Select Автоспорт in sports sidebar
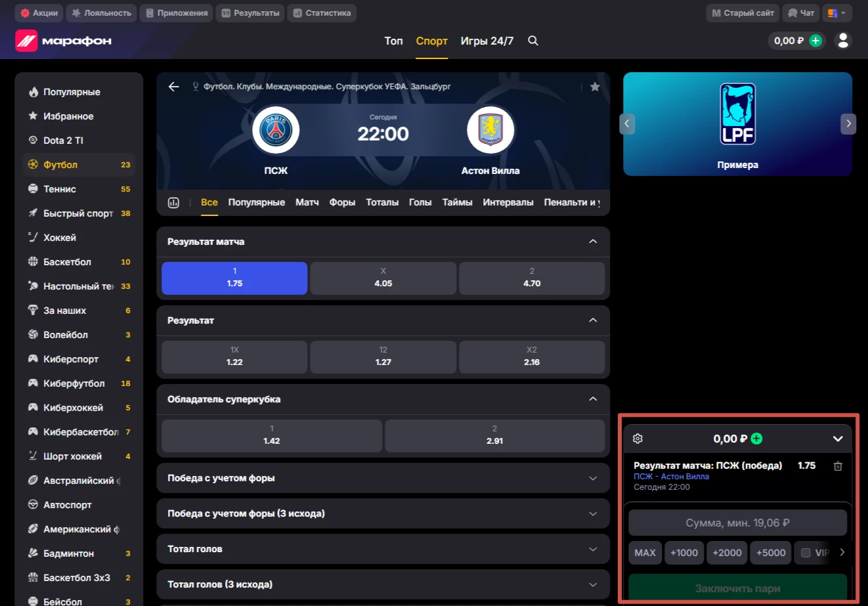The height and width of the screenshot is (606, 868). (79, 505)
